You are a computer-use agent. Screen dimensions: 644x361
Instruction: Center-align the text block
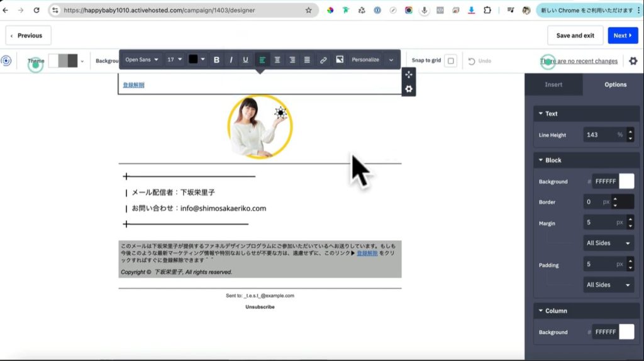coord(277,60)
